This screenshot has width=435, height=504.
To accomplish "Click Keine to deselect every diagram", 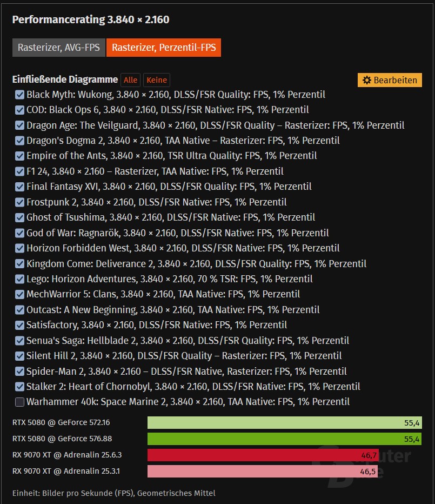I will click(156, 79).
